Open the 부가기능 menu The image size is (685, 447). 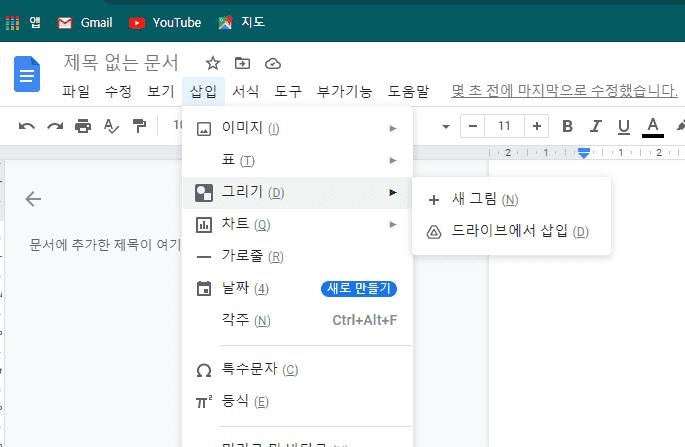[344, 91]
